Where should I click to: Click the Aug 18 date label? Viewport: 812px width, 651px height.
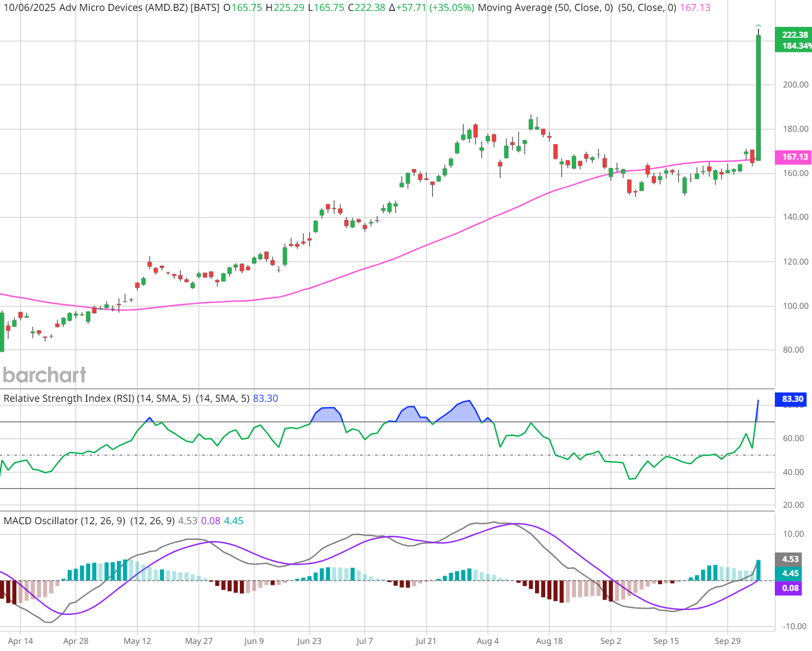tap(549, 641)
